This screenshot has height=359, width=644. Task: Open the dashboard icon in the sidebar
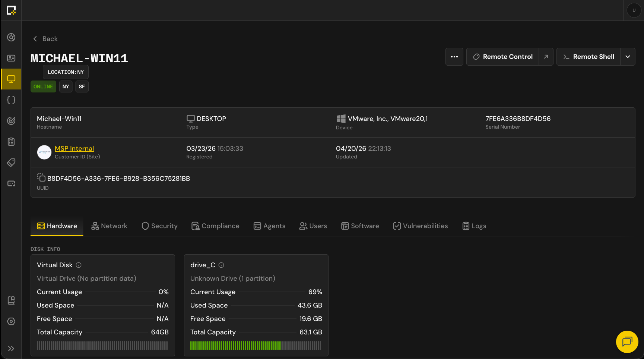pyautogui.click(x=11, y=37)
